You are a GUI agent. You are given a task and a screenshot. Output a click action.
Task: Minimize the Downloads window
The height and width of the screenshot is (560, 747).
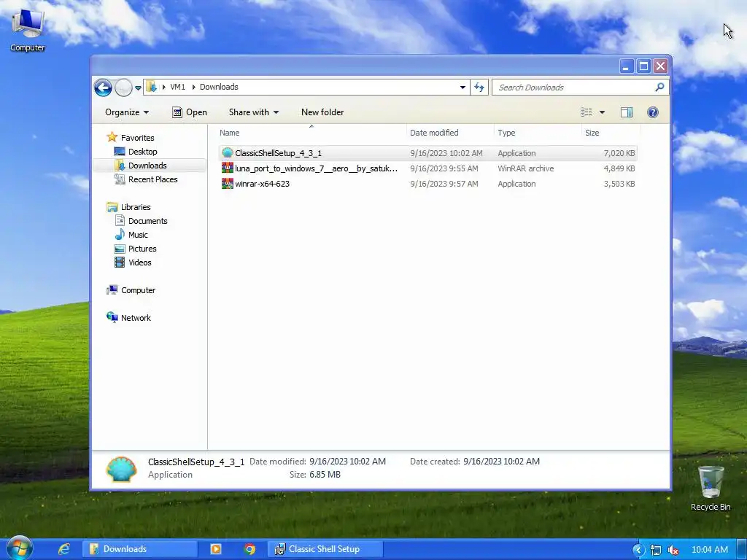[x=626, y=66]
